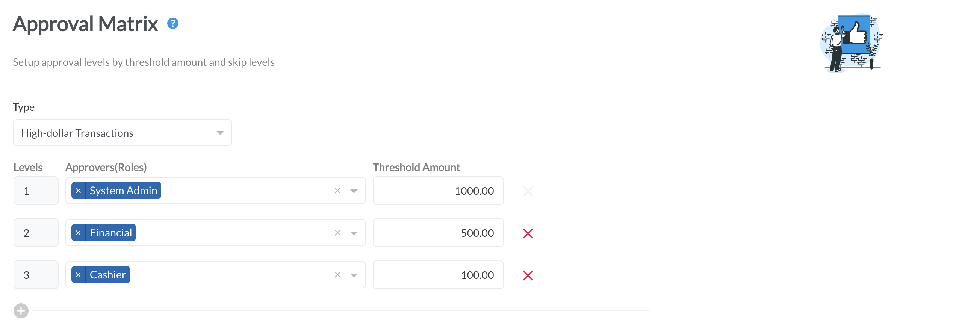The width and height of the screenshot is (980, 336).
Task: Expand the System Admin approvers dropdown
Action: (354, 191)
